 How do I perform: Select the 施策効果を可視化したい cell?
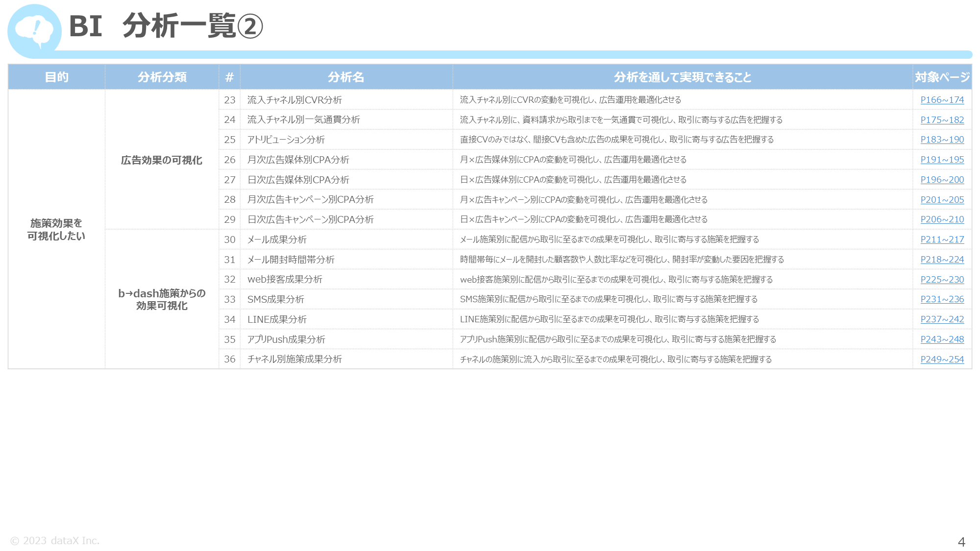click(56, 229)
